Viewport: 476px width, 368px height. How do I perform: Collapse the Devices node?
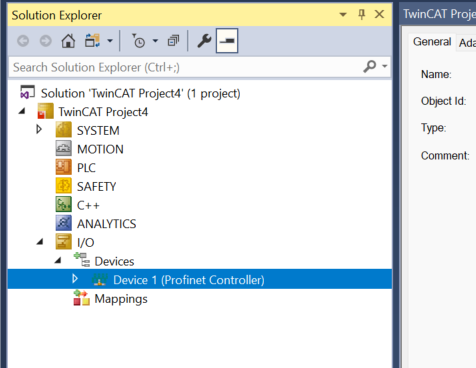[58, 260]
